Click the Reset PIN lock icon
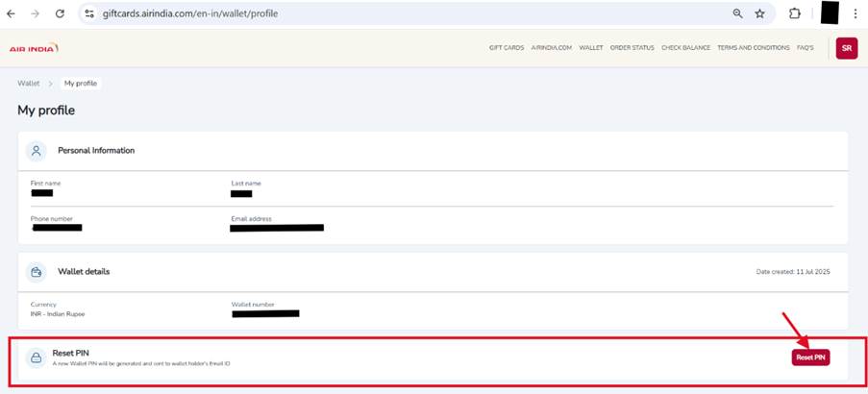This screenshot has width=868, height=394. [x=36, y=357]
